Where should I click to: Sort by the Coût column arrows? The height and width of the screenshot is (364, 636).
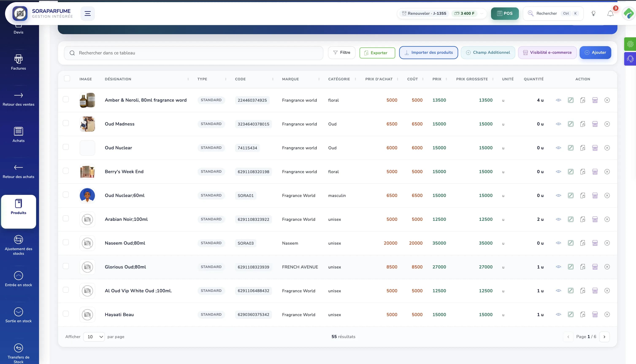pos(423,79)
